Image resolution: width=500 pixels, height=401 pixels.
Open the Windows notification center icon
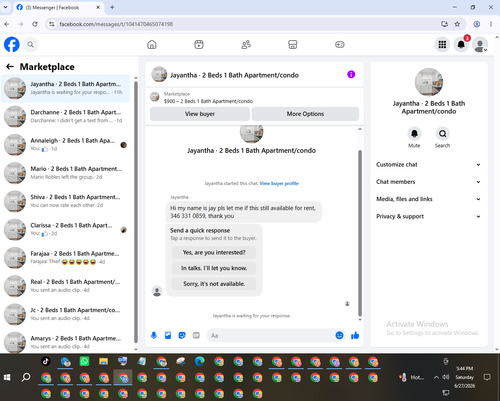tap(487, 377)
